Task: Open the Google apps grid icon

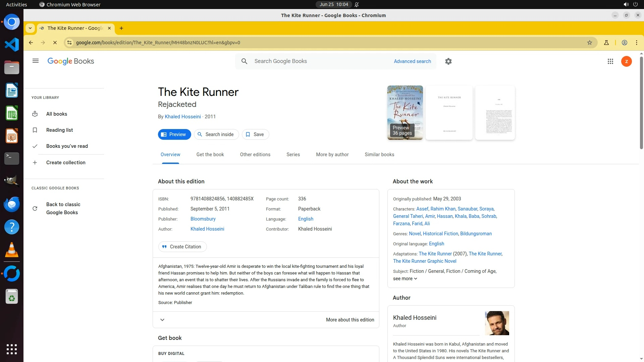Action: click(x=610, y=61)
